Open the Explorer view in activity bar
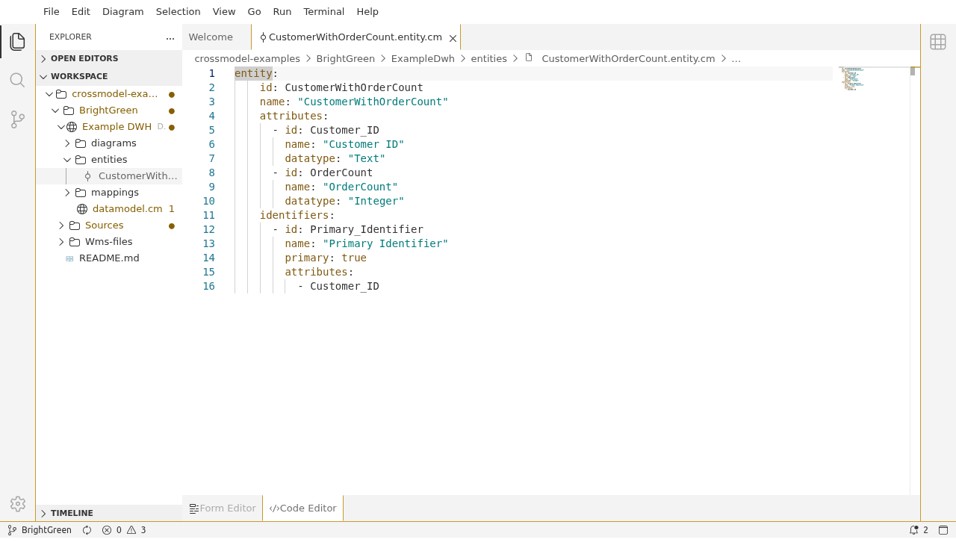The image size is (956, 560). coord(17,42)
